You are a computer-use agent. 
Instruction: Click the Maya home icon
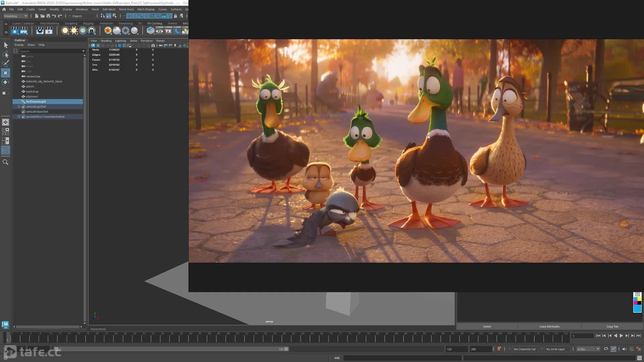tap(4, 9)
